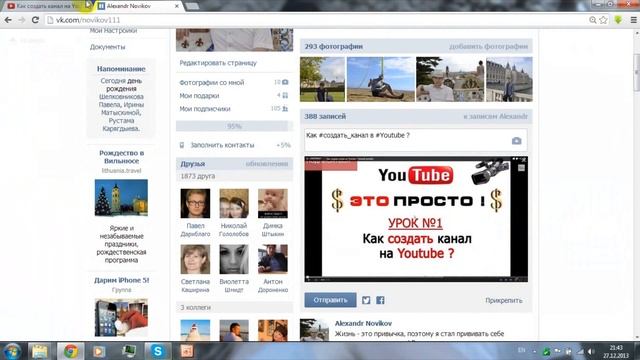
Task: Click the 95% profile completion bar
Action: (x=234, y=126)
